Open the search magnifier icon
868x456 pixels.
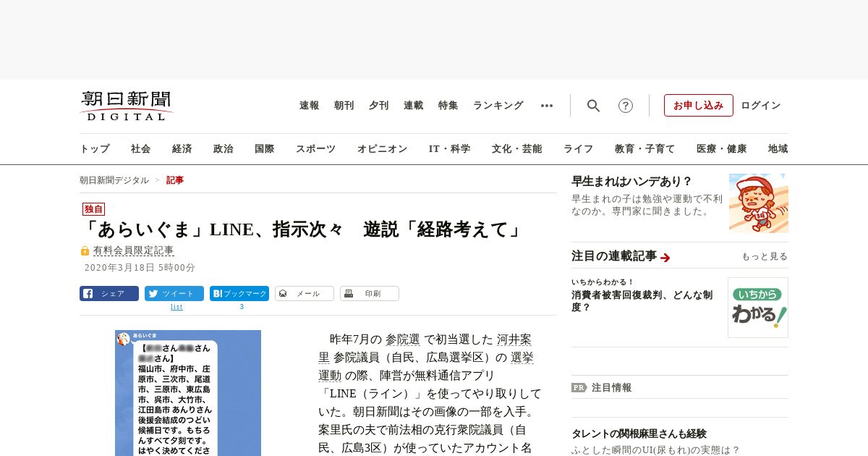[593, 106]
